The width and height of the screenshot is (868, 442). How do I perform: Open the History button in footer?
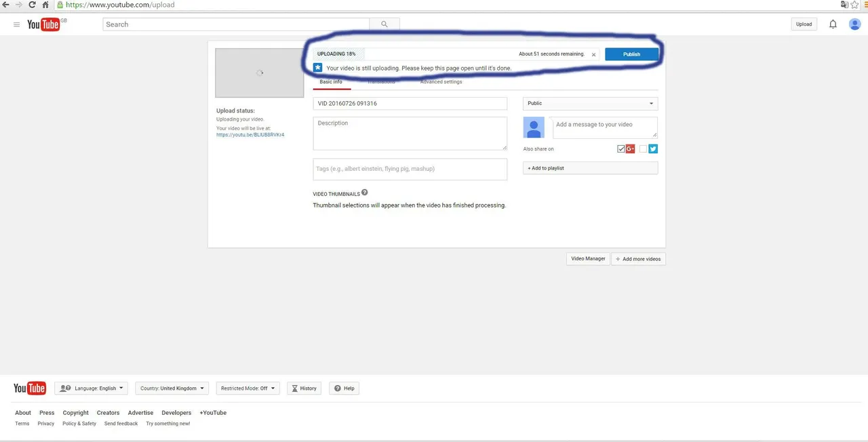click(x=304, y=388)
